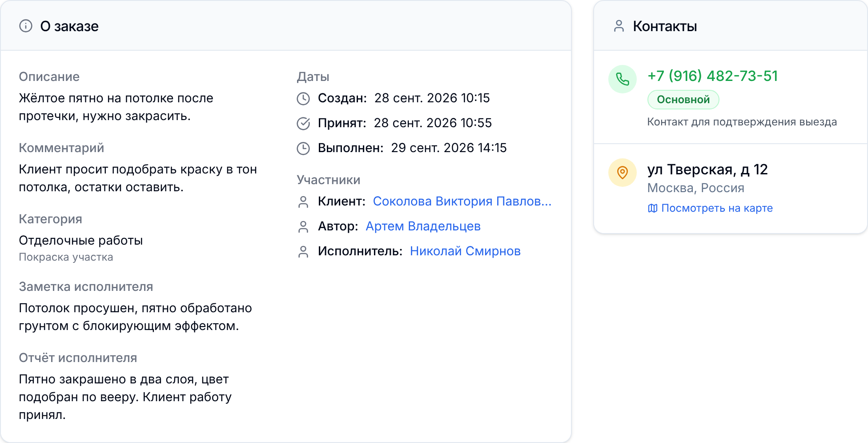The width and height of the screenshot is (868, 443).
Task: Click the info icon beside «О заказе»
Action: pyautogui.click(x=26, y=26)
